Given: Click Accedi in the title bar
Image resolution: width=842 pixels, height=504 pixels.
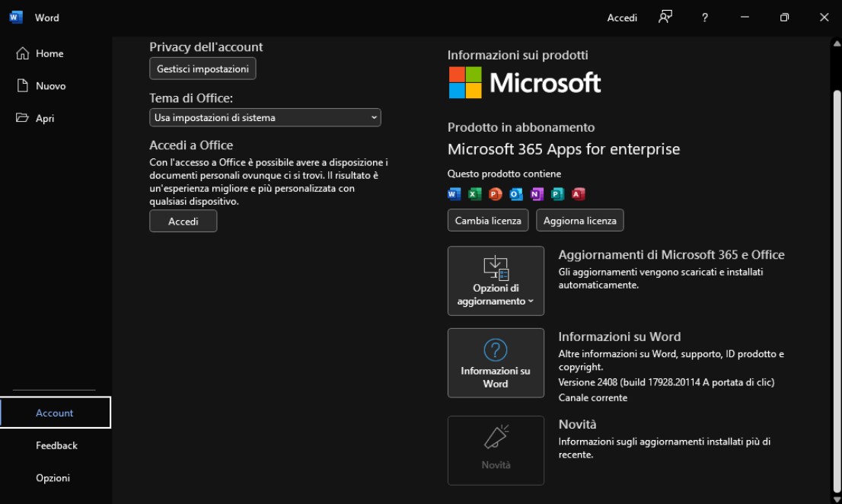Looking at the screenshot, I should (x=622, y=18).
